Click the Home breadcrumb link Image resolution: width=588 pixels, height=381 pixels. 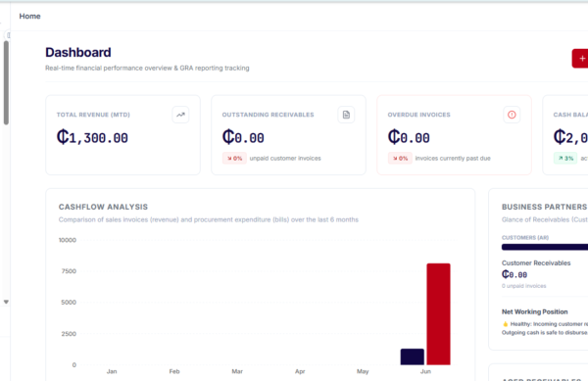pos(29,16)
